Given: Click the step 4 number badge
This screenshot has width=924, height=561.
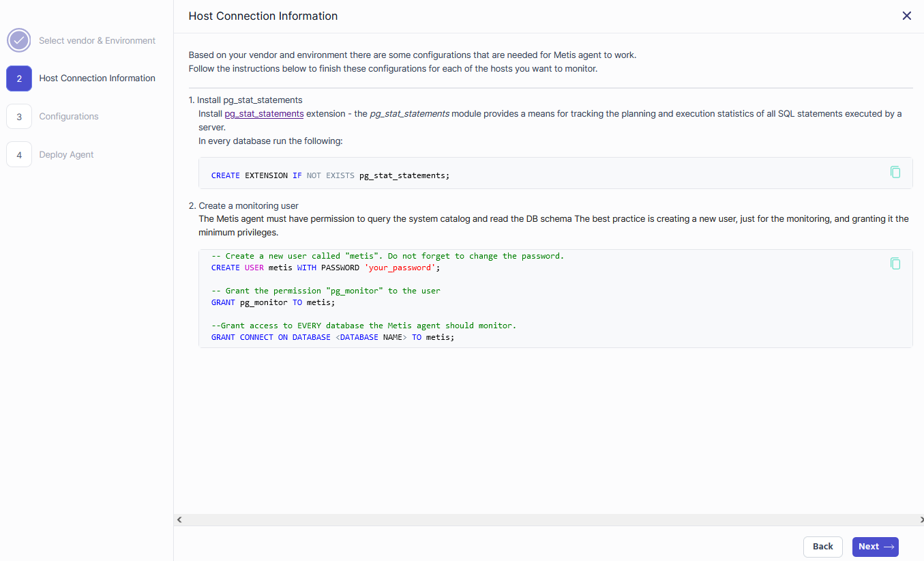Looking at the screenshot, I should coord(19,155).
